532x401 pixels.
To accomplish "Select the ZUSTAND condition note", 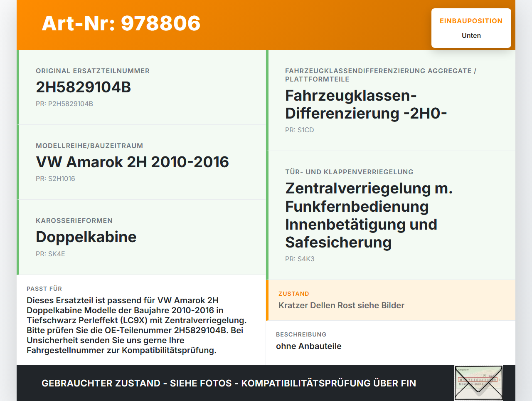I will pos(341,305).
